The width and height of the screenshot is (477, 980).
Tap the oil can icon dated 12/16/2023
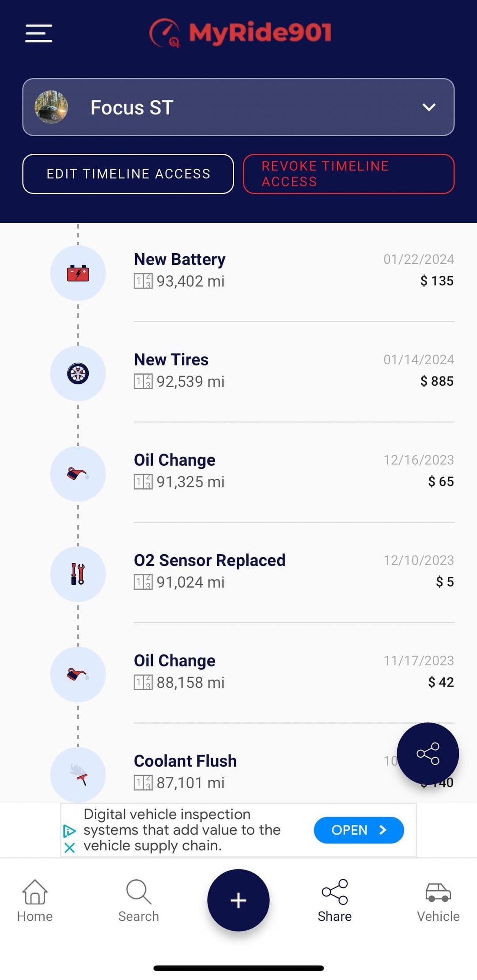tap(78, 474)
